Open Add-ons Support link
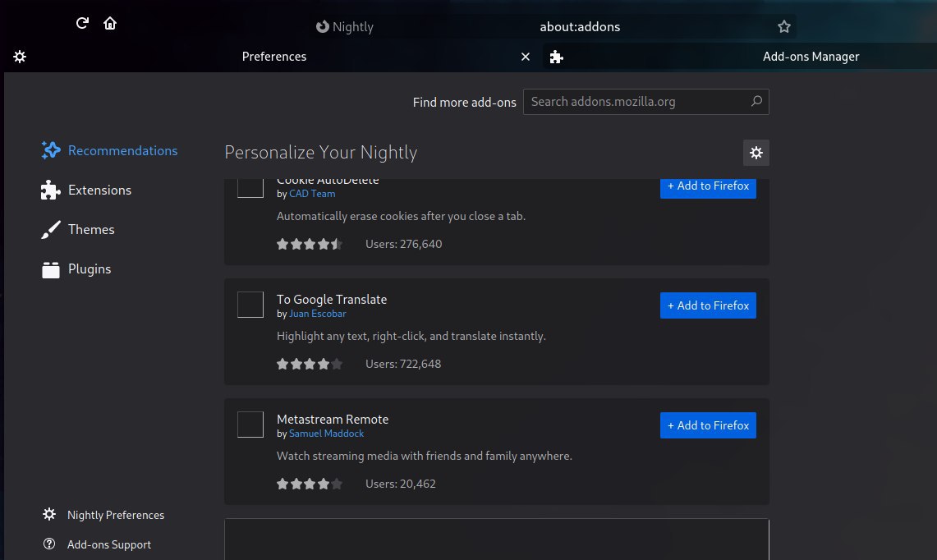Screen dimensions: 937x560 [x=108, y=544]
